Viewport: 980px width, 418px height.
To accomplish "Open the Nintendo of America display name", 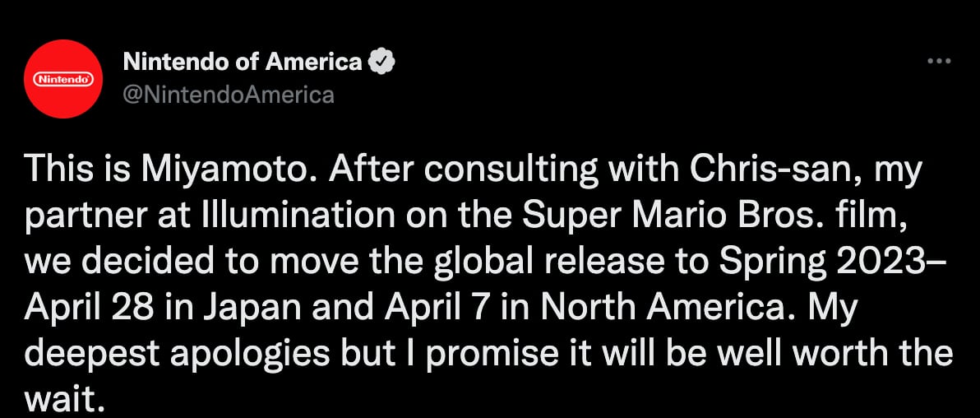I will click(x=242, y=62).
